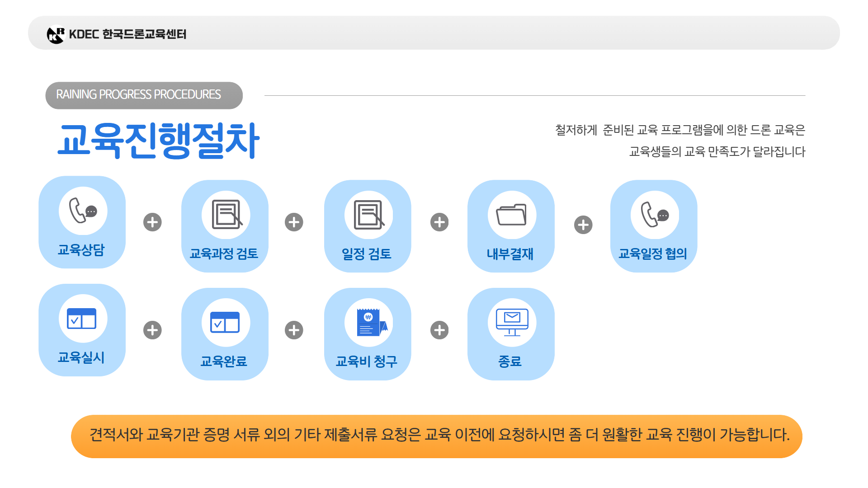The width and height of the screenshot is (868, 488).
Task: Click the plus after 일정 검토
Action: [439, 221]
